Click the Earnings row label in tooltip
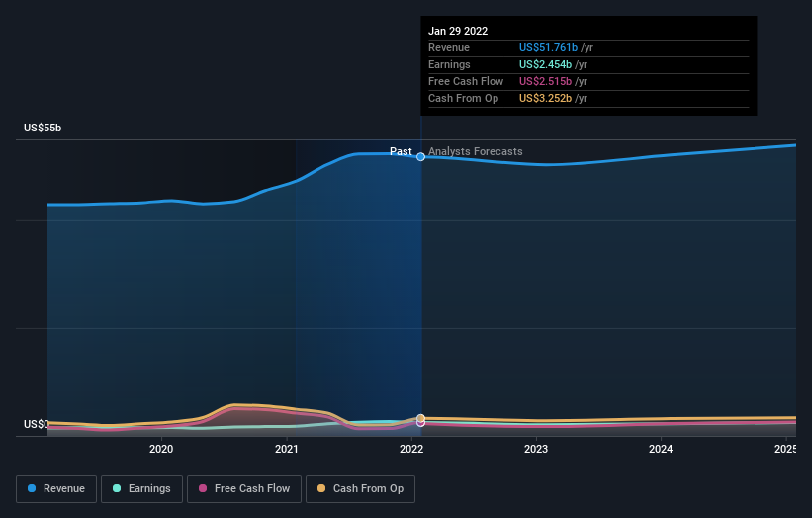The image size is (812, 518). (449, 64)
